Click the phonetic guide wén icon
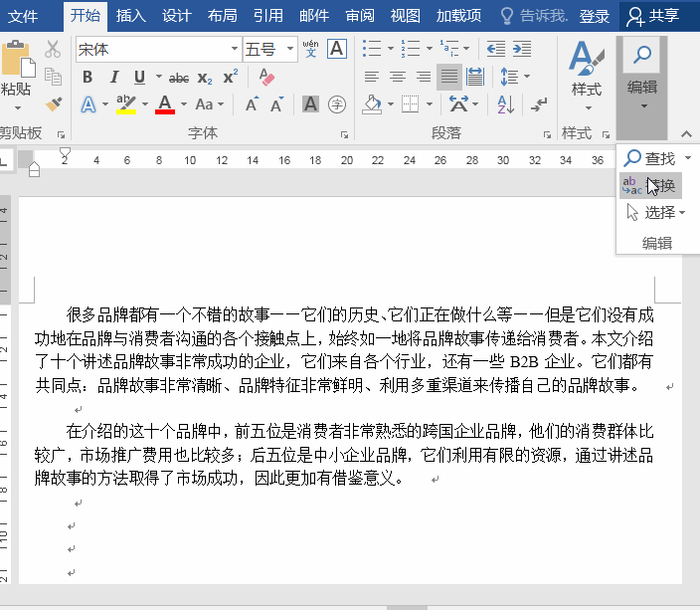Viewport: 700px width, 610px height. pos(310,49)
